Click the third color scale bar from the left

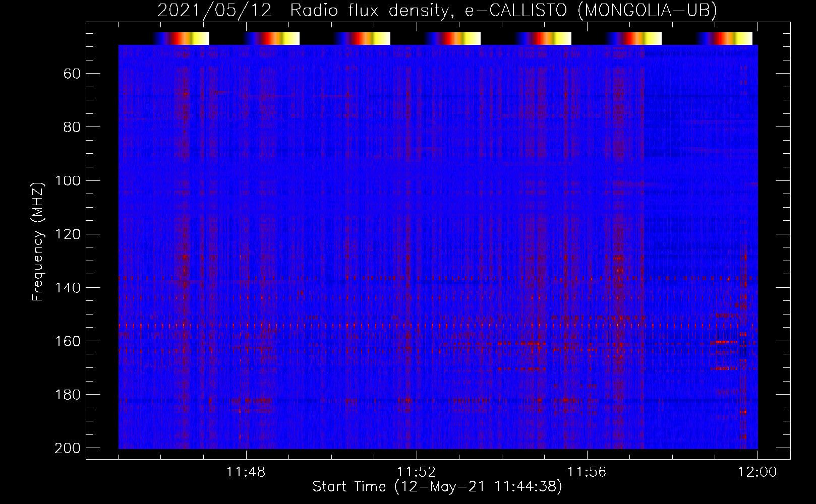(x=362, y=38)
